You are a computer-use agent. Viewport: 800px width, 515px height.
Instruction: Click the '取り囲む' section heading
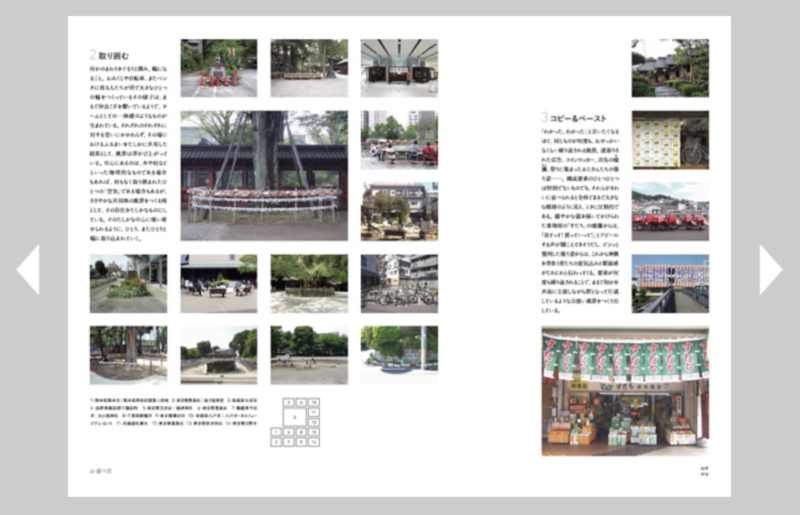(109, 56)
